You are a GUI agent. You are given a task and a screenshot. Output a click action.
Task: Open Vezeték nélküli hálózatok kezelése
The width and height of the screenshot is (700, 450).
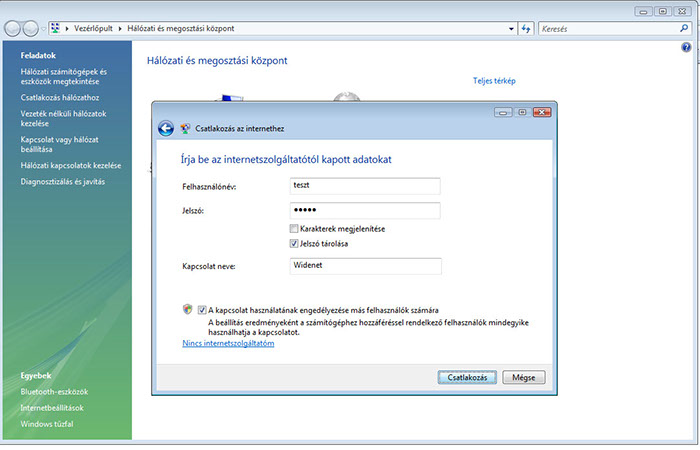click(x=63, y=118)
